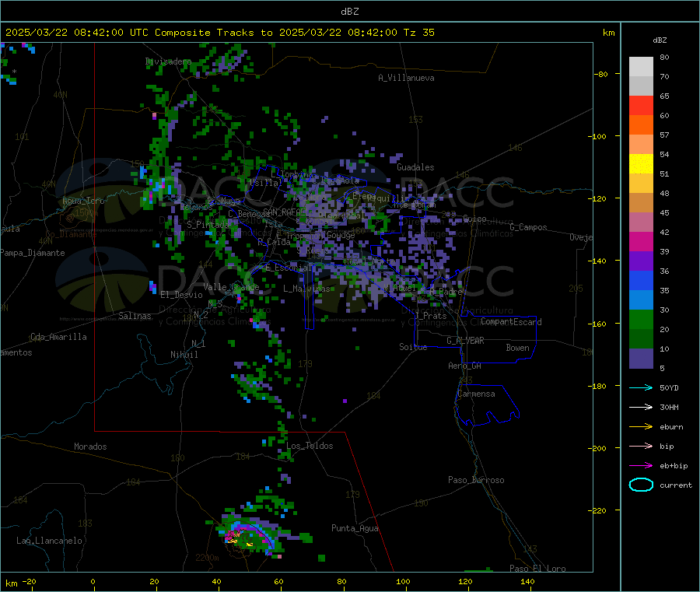Click the 'Bowen' map label

tap(517, 348)
